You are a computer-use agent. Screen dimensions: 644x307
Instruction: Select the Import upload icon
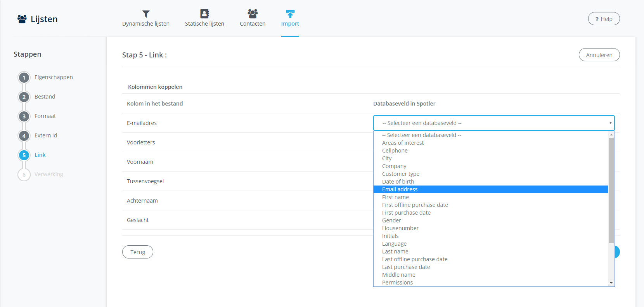tap(290, 14)
